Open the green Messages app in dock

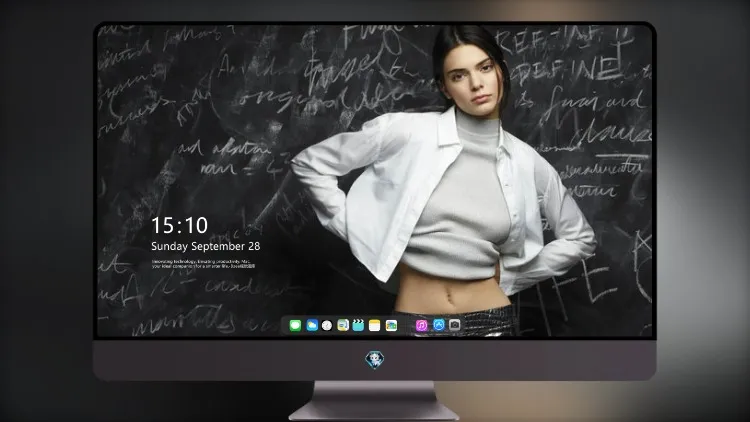point(295,326)
